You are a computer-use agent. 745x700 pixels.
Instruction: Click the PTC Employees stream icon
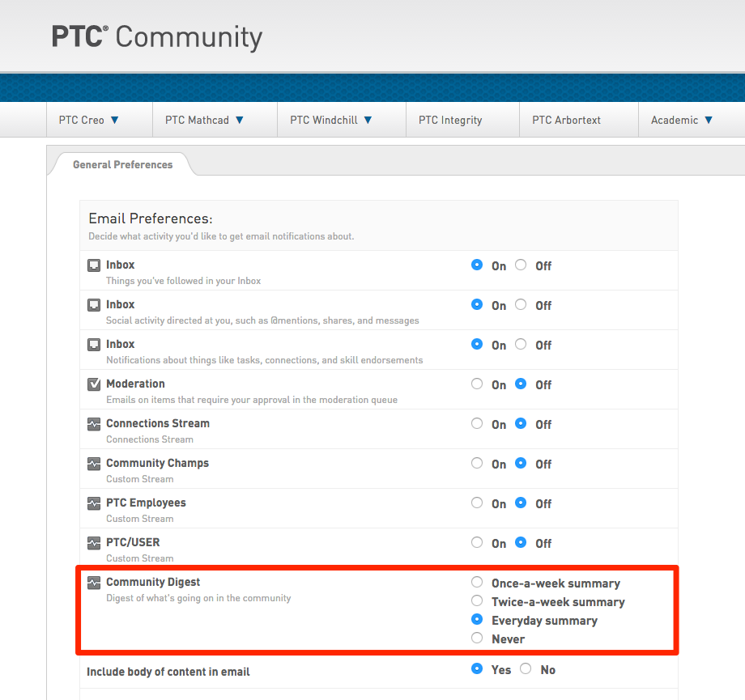click(x=94, y=503)
